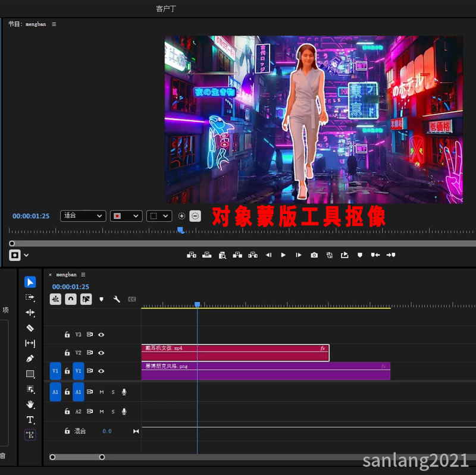Toggle V3 track visibility eye
476x475 pixels.
click(101, 335)
